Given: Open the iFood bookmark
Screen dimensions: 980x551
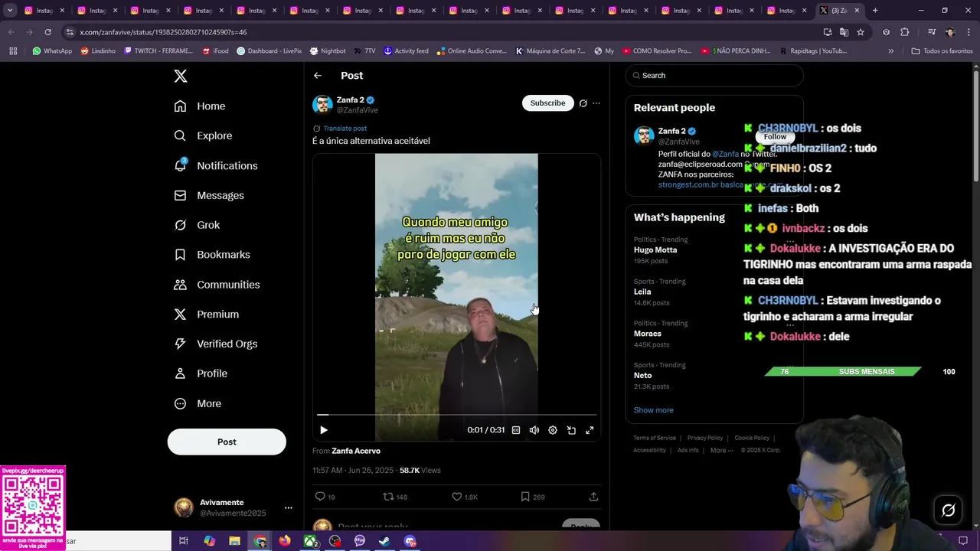Looking at the screenshot, I should pos(215,51).
